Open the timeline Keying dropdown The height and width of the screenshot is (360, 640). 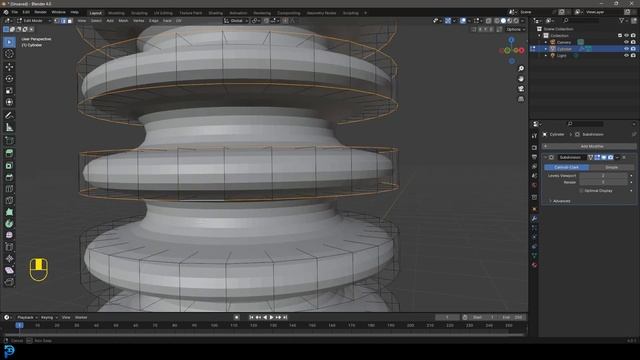(x=49, y=317)
